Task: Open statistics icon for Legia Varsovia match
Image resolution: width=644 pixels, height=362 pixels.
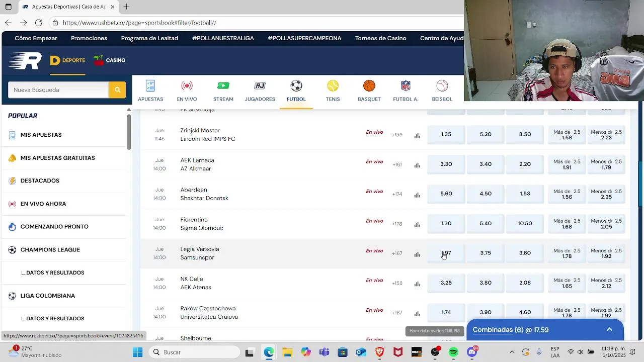Action: tap(417, 254)
